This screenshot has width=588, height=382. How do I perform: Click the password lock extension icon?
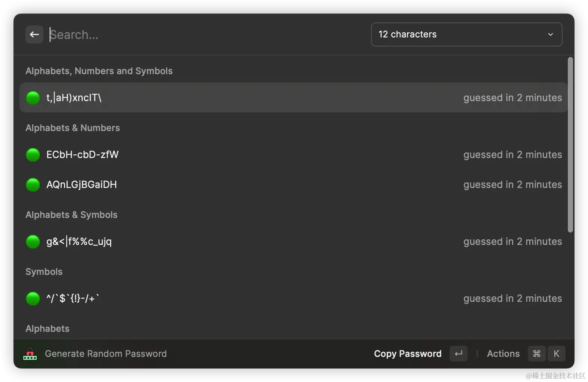tap(30, 354)
